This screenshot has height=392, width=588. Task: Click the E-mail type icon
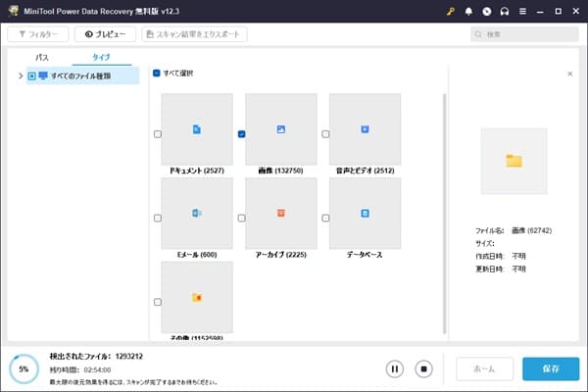(197, 213)
